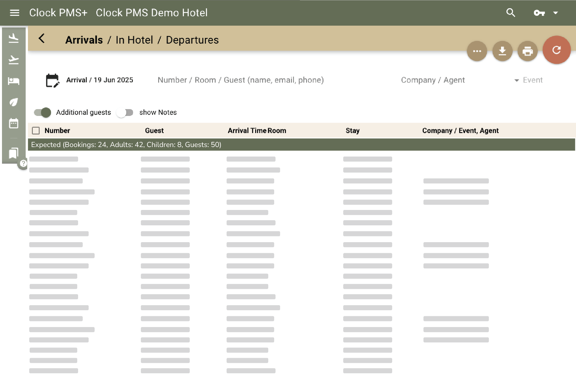Click the bookmarks sidebar icon
This screenshot has height=392, width=576.
pos(13,153)
